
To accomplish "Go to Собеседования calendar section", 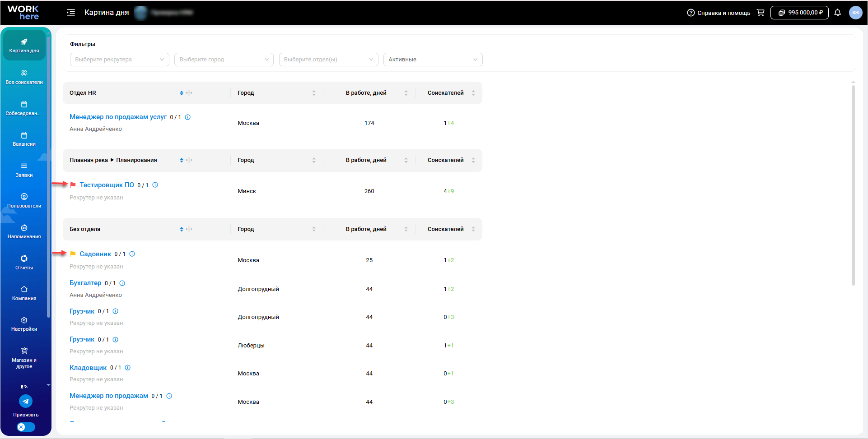I will click(x=24, y=108).
